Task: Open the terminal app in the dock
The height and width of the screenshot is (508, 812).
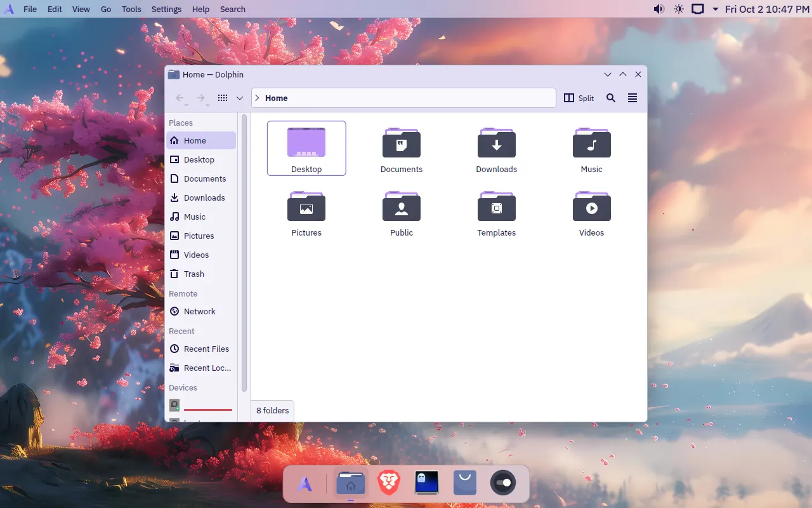Action: (x=427, y=483)
